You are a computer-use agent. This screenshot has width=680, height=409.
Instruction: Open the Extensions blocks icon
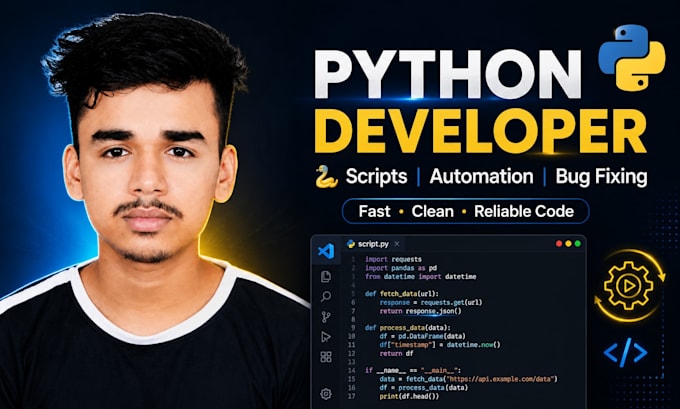(x=326, y=357)
